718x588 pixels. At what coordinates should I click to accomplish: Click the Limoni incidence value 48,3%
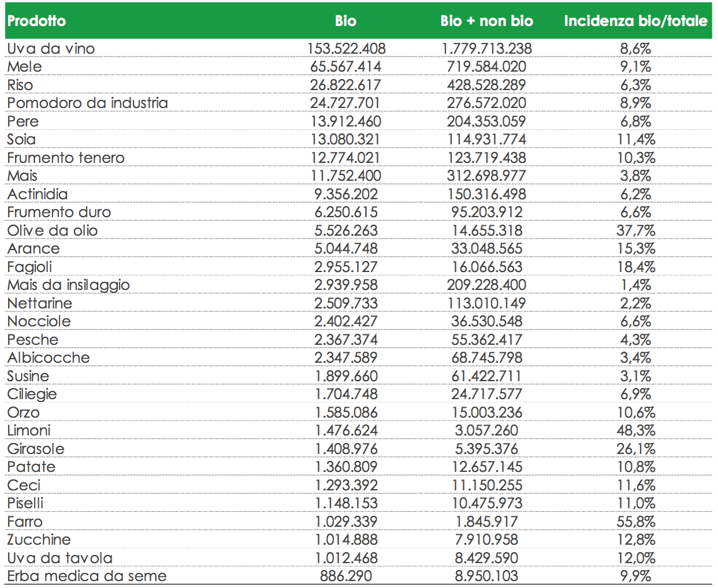tap(635, 431)
